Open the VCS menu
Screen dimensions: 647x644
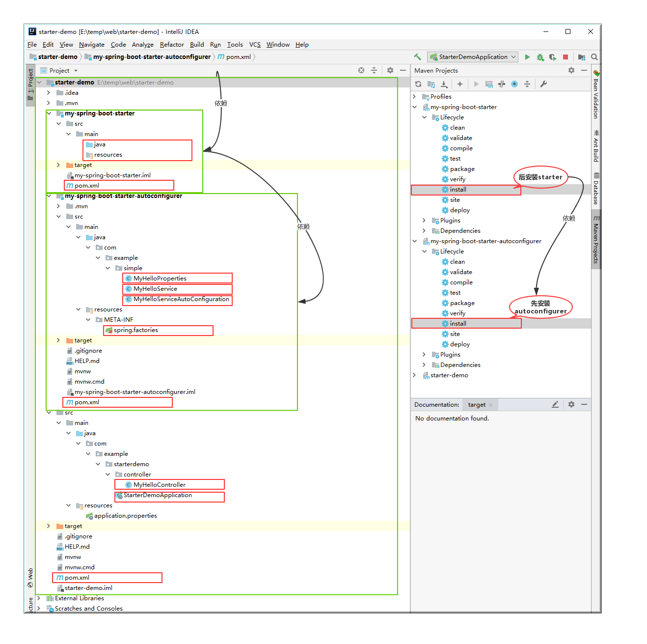tap(255, 45)
